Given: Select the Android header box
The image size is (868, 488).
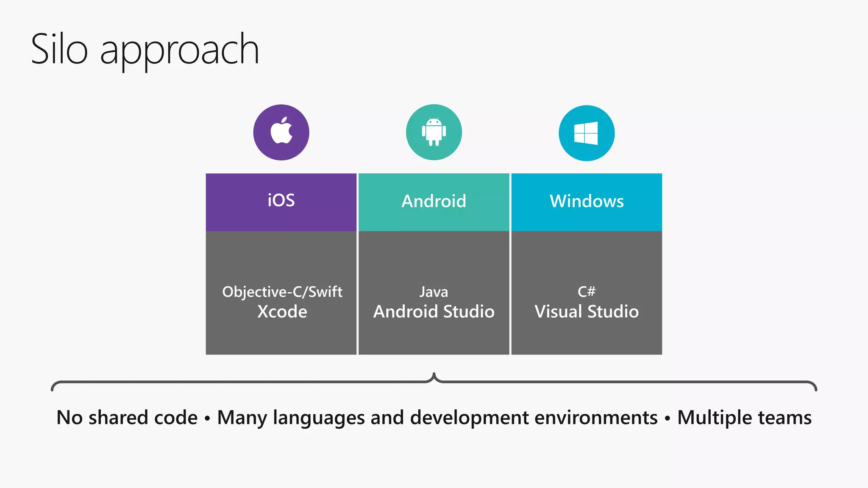Looking at the screenshot, I should (x=434, y=202).
